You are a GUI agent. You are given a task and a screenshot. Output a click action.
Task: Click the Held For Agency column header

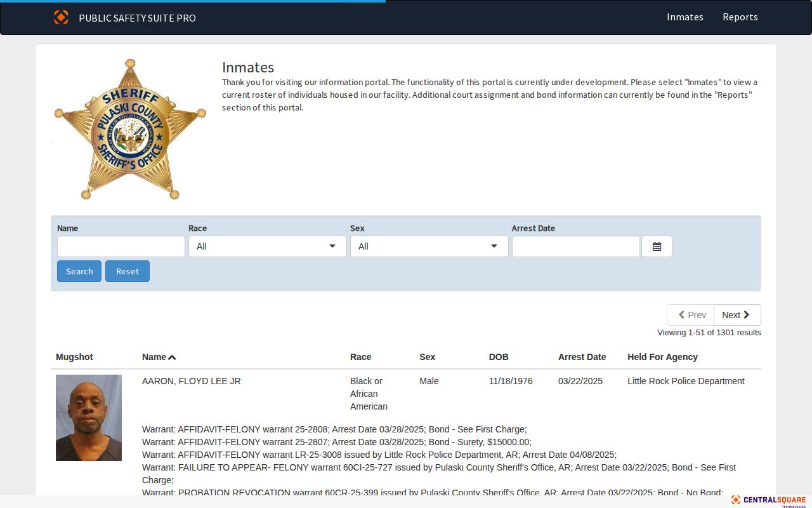(663, 357)
